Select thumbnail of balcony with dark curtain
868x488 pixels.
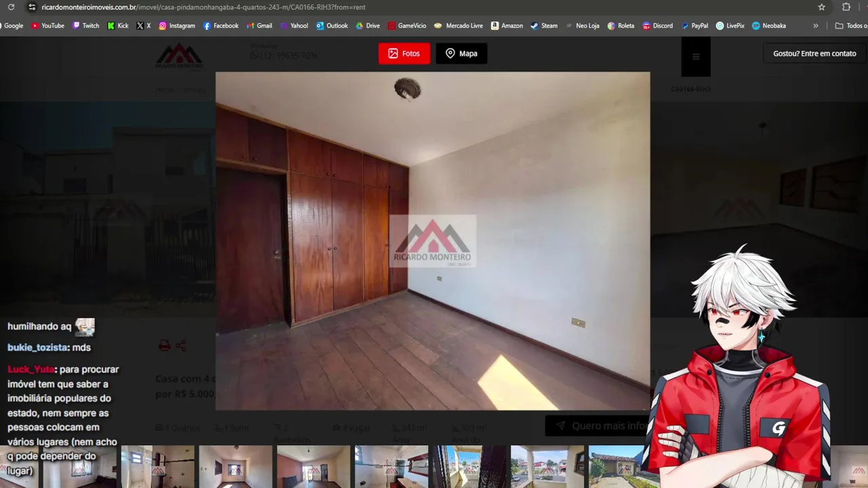click(x=469, y=466)
